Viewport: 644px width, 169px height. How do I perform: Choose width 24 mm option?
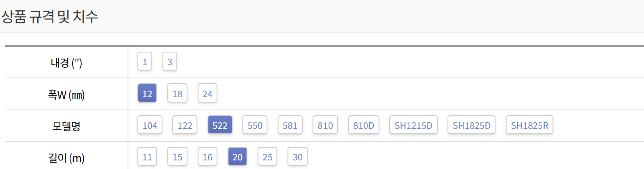point(208,94)
